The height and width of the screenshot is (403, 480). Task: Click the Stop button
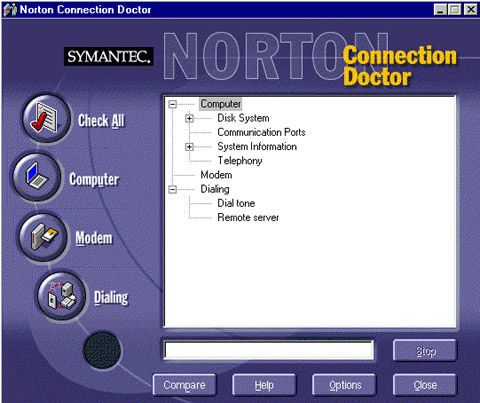[425, 351]
